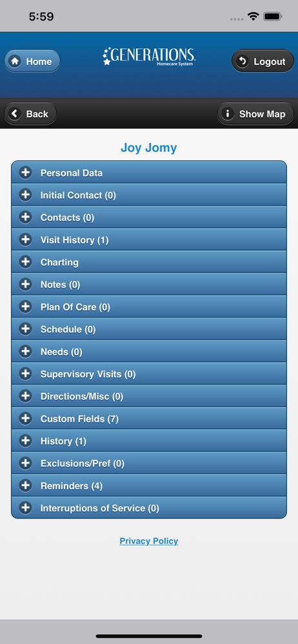The height and width of the screenshot is (644, 298).
Task: Expand Interruptions of Service section
Action: pyautogui.click(x=149, y=508)
